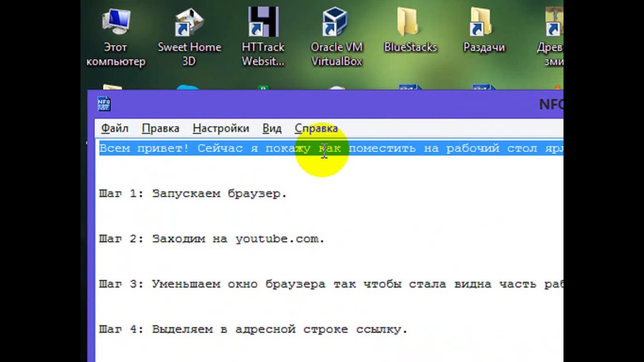Open the Правка menu
This screenshot has width=644, height=362.
coord(160,128)
